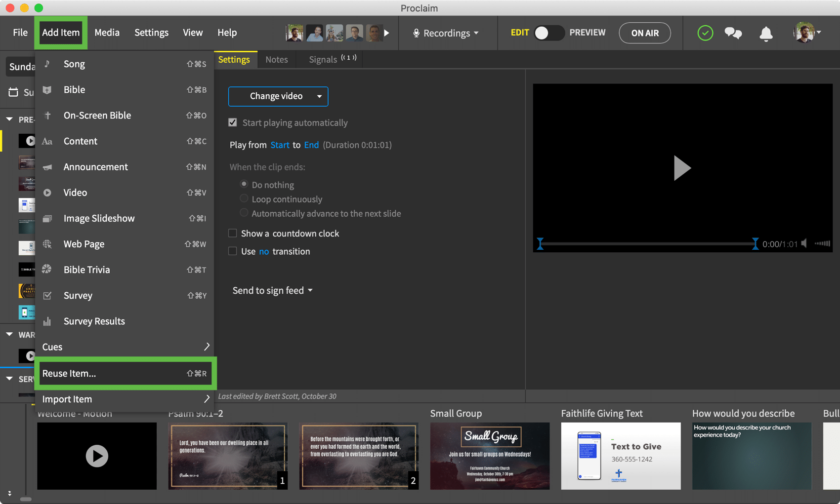Viewport: 840px width, 504px height.
Task: Open the Media menu
Action: coord(107,33)
